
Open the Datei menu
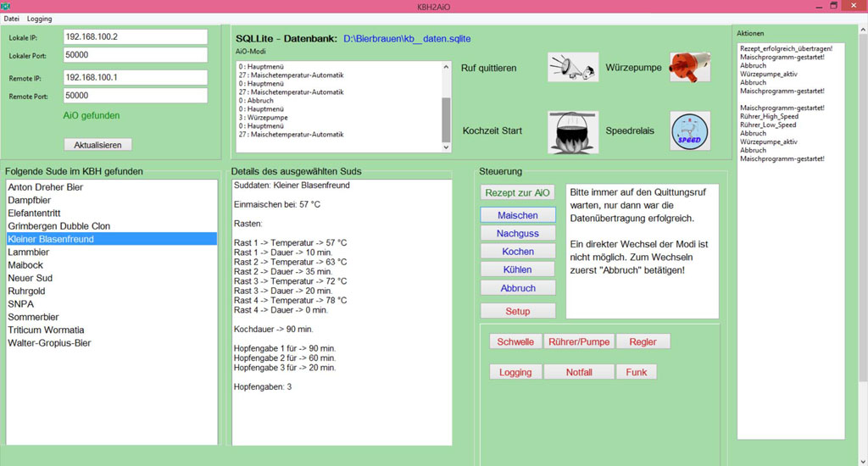tap(12, 18)
